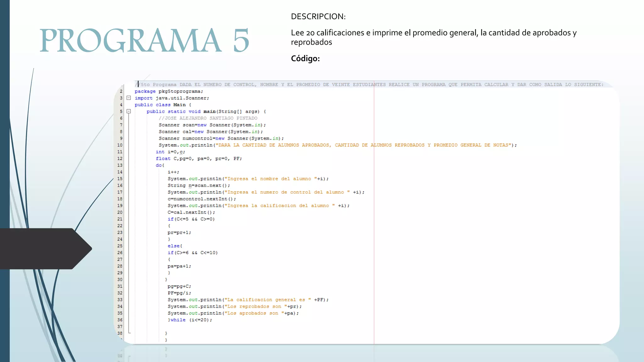Click the JOSE ALEJANDRO SANTIAGO PINTADO comment
Image resolution: width=644 pixels, height=362 pixels.
(208, 118)
